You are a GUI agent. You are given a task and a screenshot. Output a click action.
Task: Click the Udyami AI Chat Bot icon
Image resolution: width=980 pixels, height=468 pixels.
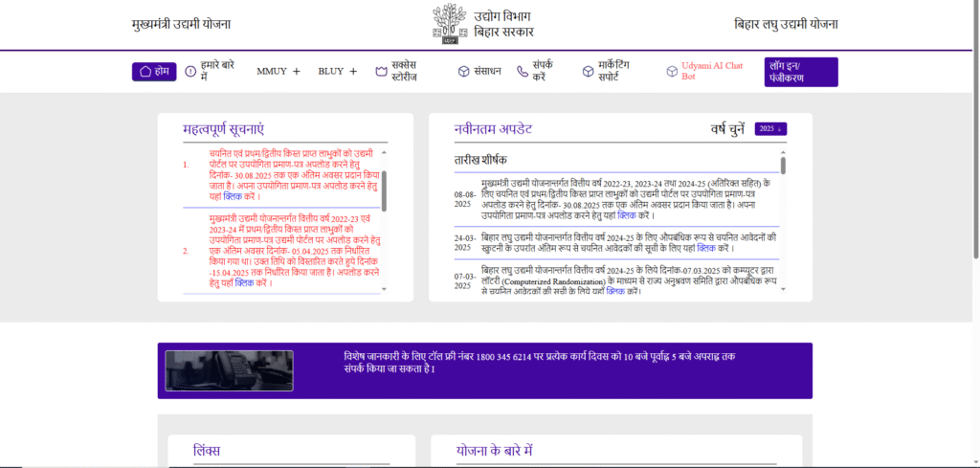pos(672,71)
